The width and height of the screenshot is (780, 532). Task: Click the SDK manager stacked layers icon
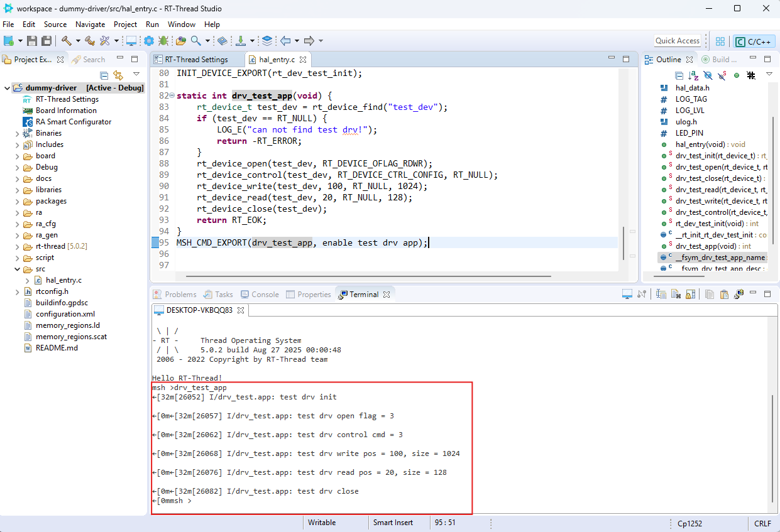[267, 41]
